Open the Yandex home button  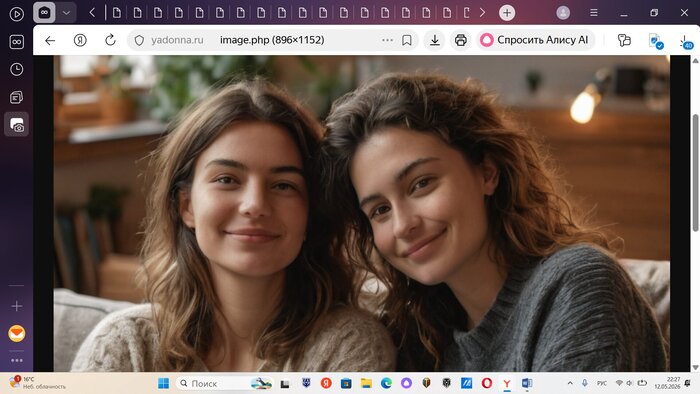(x=80, y=40)
